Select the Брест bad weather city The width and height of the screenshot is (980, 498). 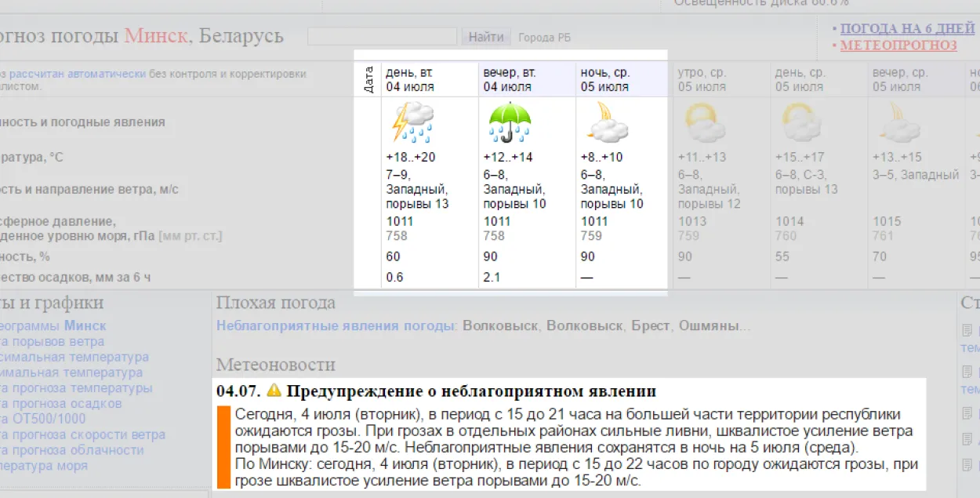[x=651, y=325]
